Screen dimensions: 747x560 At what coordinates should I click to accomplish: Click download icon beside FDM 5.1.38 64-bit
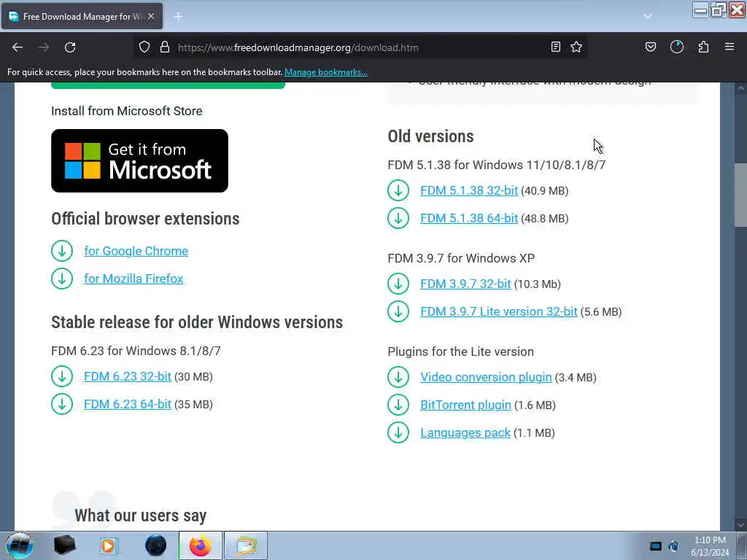(398, 218)
